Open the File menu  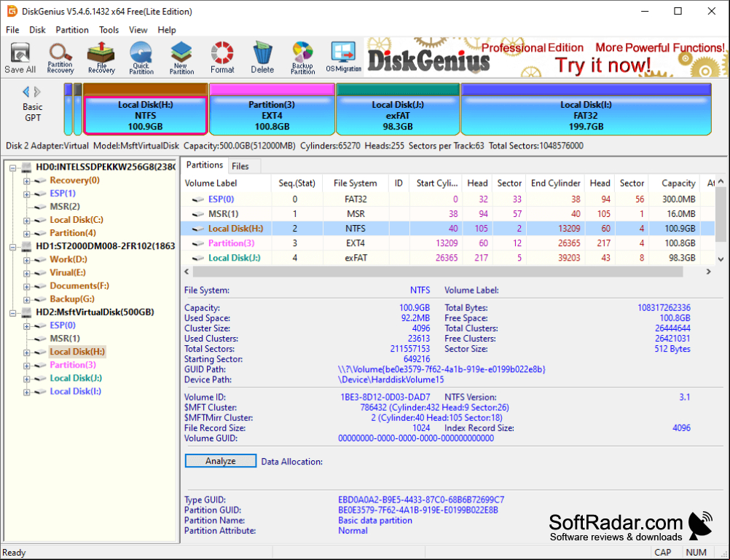12,30
